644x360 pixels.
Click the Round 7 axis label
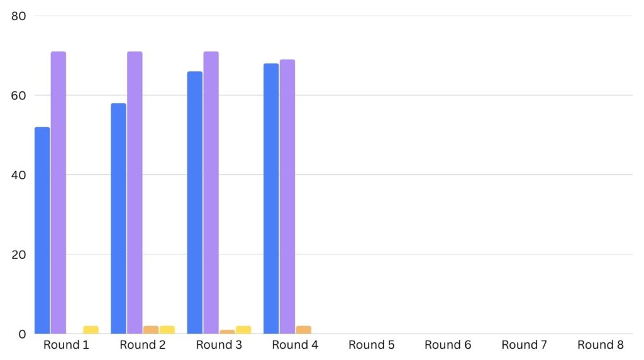pos(525,345)
